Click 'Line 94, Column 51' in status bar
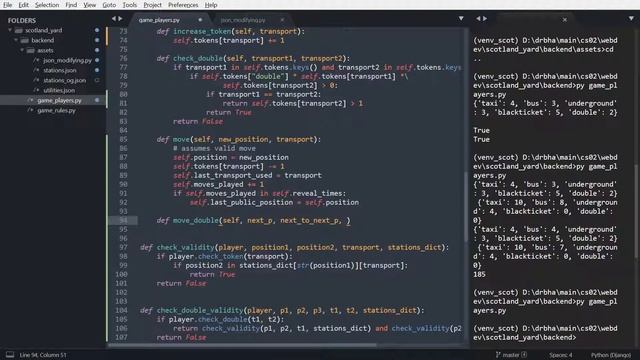The image size is (640, 360). (43, 355)
